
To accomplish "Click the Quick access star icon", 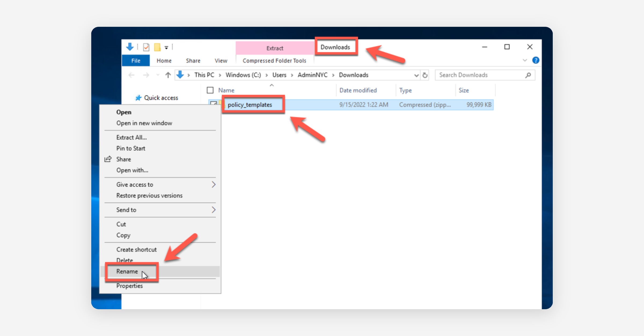I will tap(138, 98).
